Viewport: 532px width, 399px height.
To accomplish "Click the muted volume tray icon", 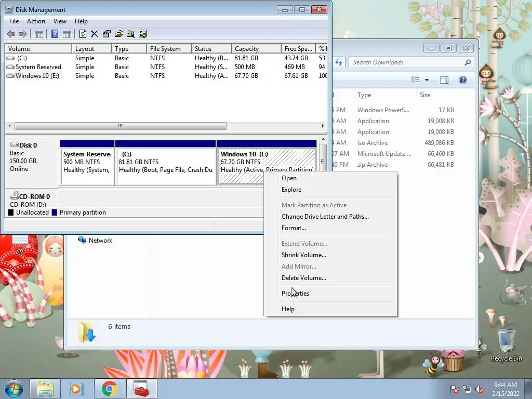I will point(480,389).
